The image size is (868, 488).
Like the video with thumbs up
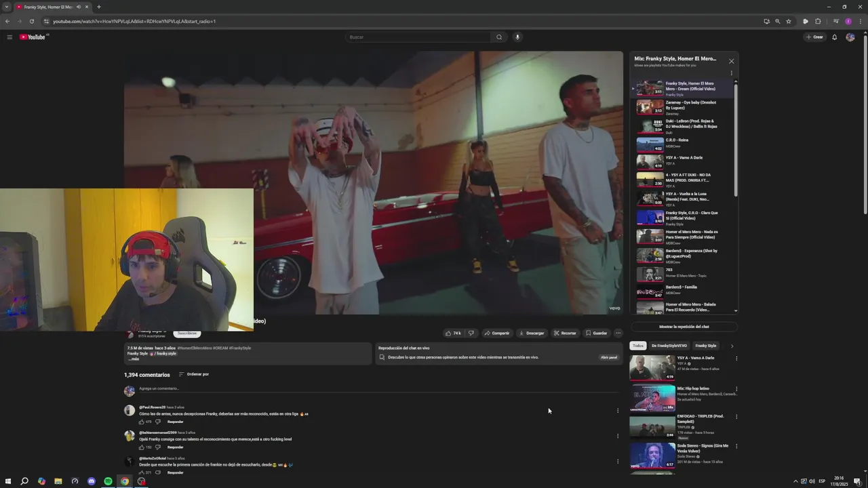pos(453,333)
